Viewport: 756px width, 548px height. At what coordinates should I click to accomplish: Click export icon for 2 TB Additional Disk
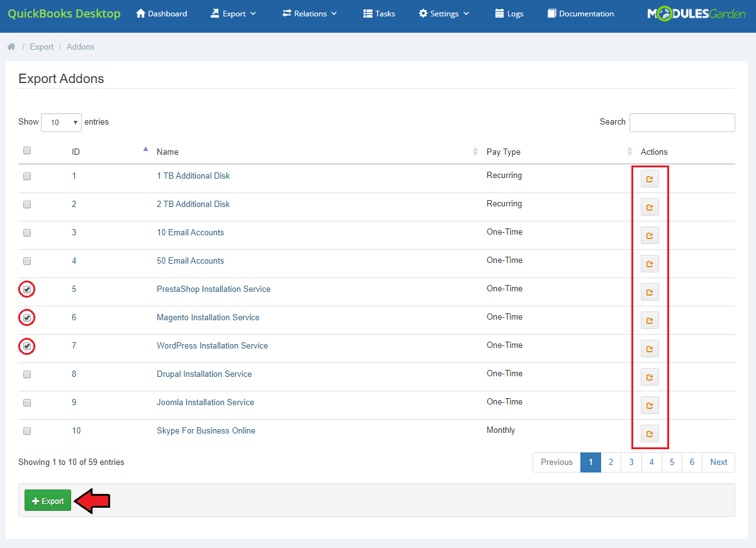click(650, 207)
